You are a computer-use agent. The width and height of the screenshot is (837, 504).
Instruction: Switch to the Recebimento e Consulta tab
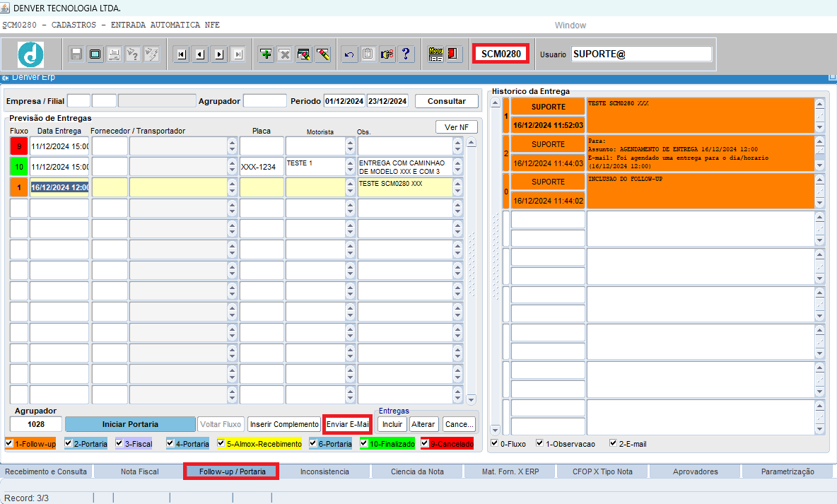click(46, 471)
